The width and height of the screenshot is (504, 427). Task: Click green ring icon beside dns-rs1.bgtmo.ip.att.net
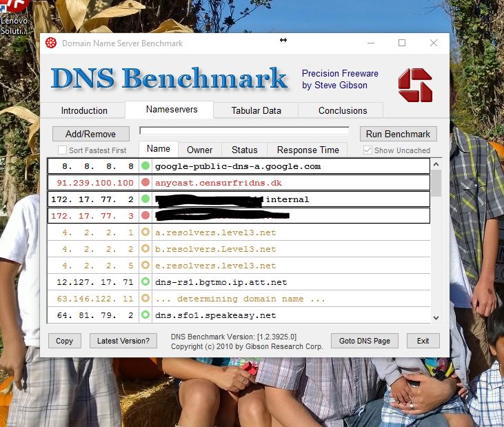145,282
